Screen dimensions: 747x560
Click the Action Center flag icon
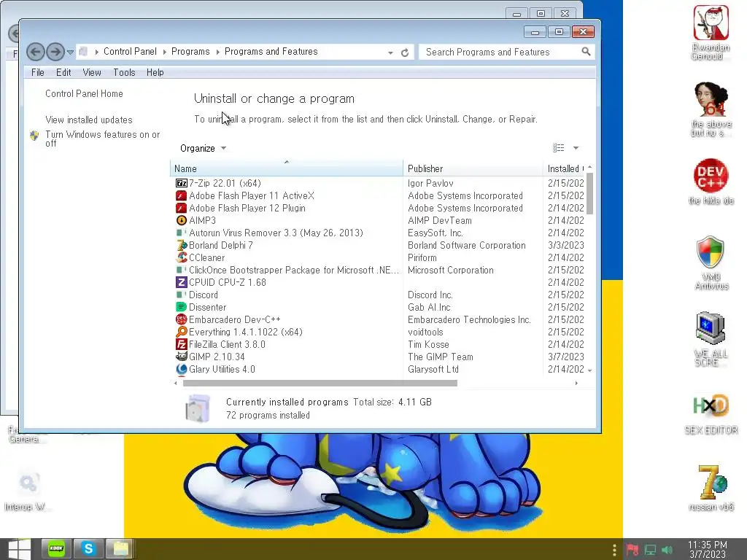[632, 550]
